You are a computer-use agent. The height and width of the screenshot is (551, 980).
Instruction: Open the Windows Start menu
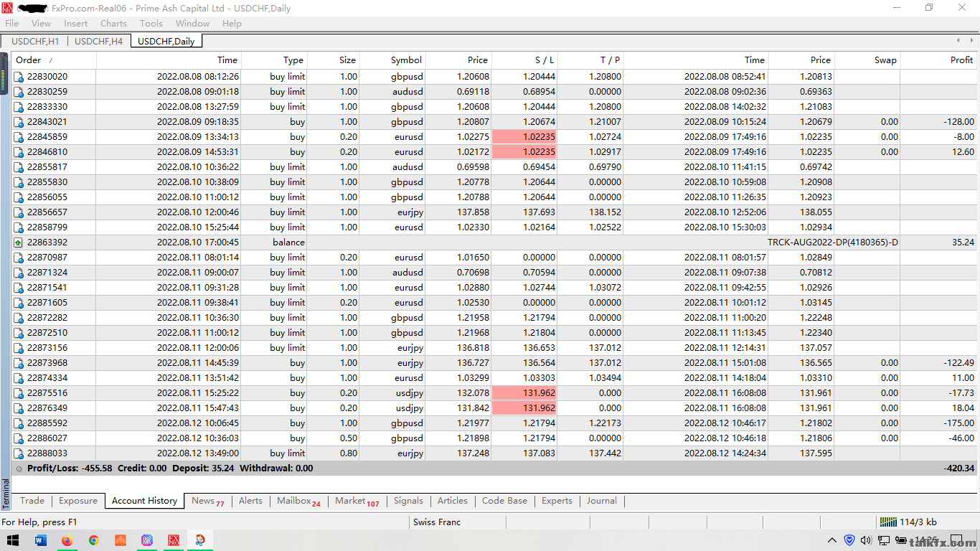(x=13, y=540)
